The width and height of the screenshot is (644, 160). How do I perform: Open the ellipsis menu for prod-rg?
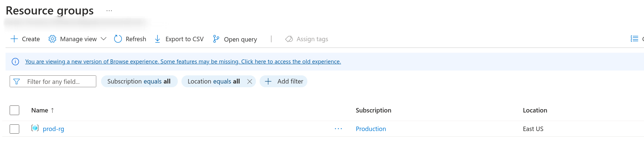(x=338, y=129)
